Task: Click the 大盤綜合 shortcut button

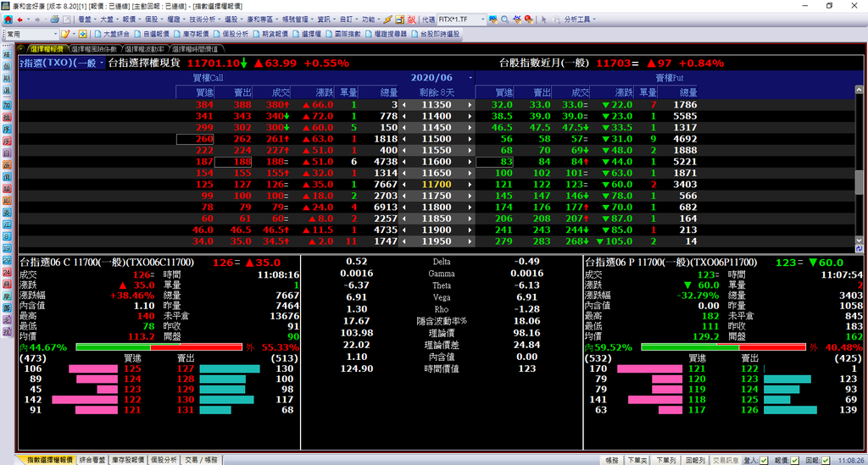Action: (x=112, y=34)
